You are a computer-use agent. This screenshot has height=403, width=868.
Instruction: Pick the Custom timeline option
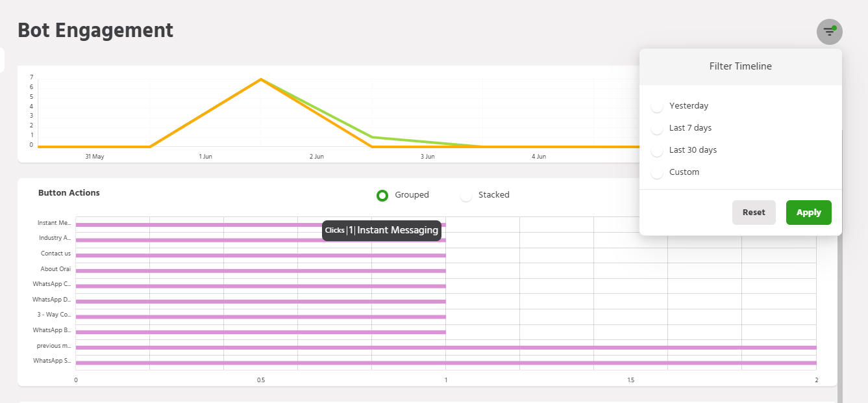point(658,172)
